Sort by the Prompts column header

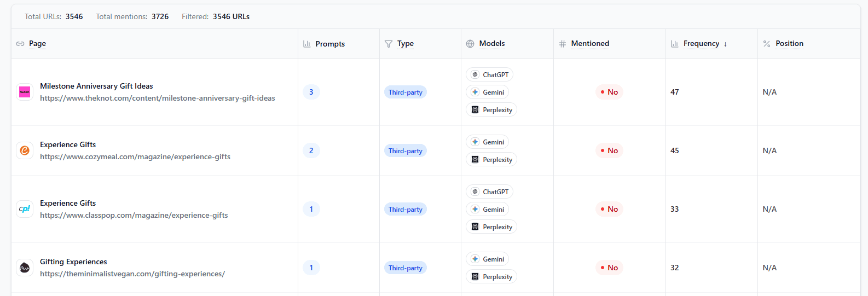330,44
